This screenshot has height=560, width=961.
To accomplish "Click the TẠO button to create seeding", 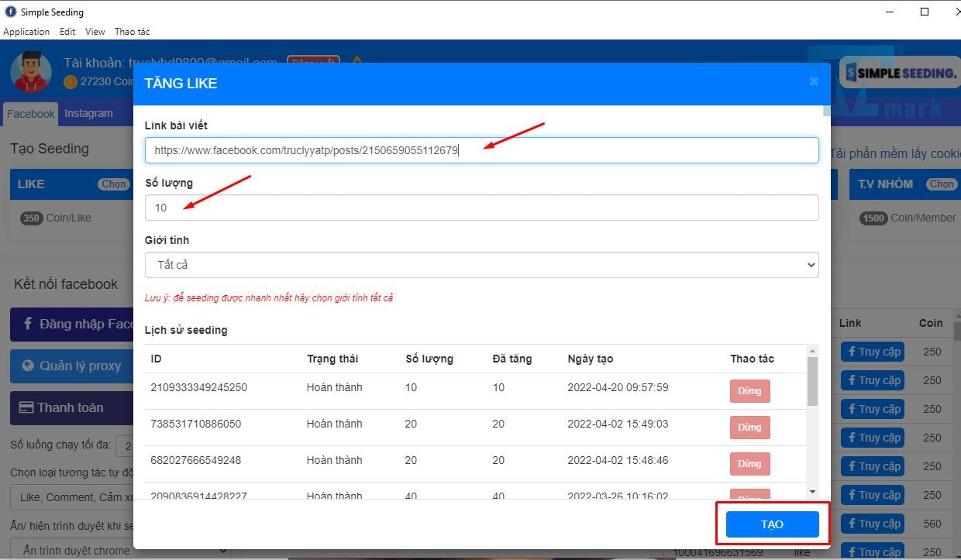I will click(772, 524).
